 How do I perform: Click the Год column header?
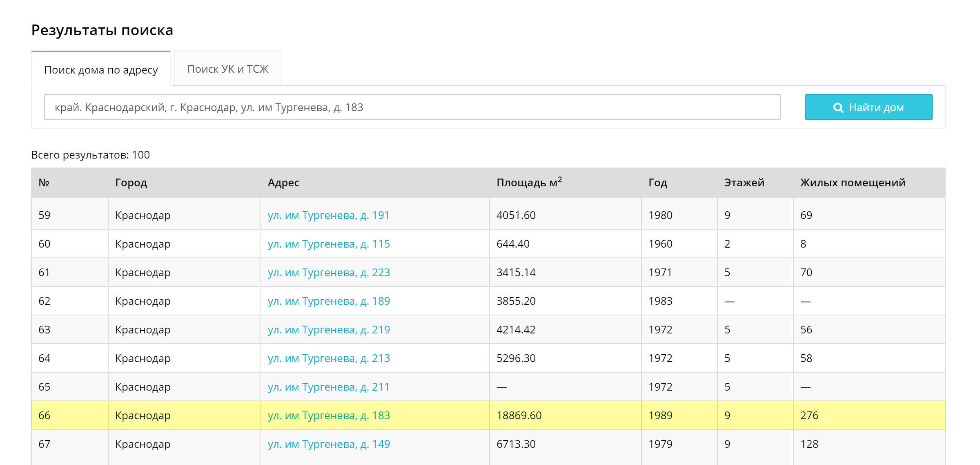point(657,183)
